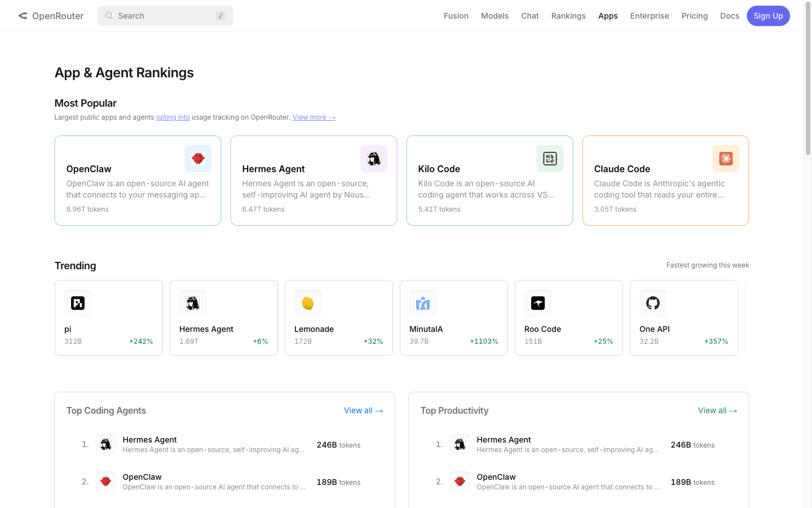Click the Hermes Agent icon in Most Popular

(x=374, y=159)
